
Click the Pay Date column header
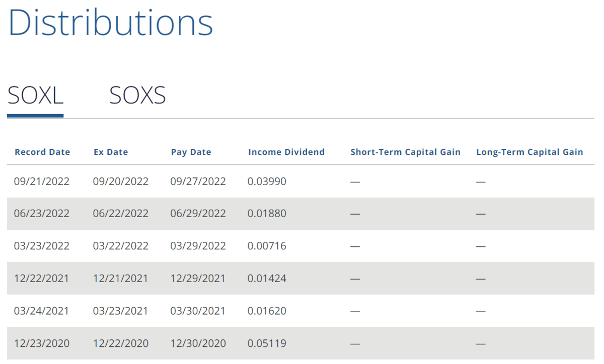(x=191, y=152)
